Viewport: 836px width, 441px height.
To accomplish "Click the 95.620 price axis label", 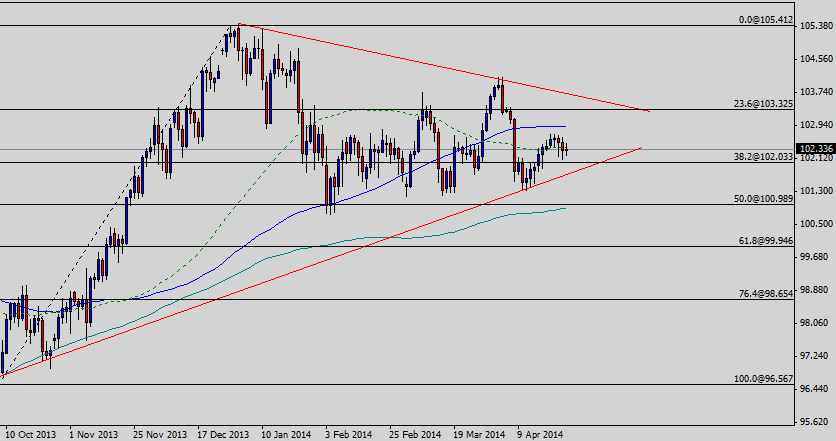I will coord(817,421).
